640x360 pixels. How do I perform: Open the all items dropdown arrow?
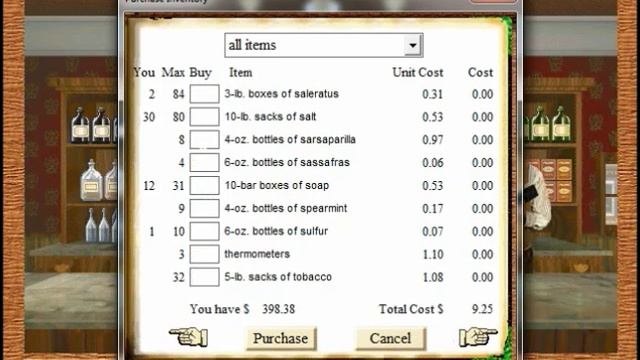coord(413,45)
